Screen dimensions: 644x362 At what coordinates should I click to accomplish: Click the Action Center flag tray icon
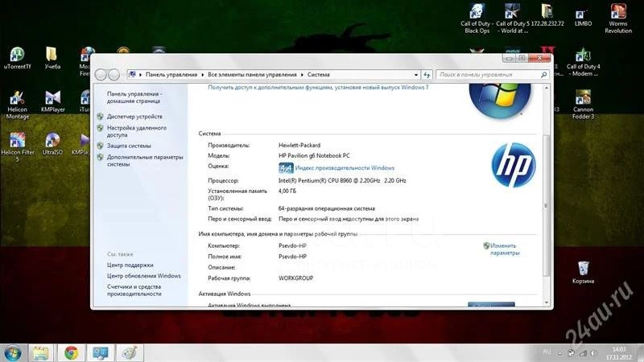coord(571,352)
